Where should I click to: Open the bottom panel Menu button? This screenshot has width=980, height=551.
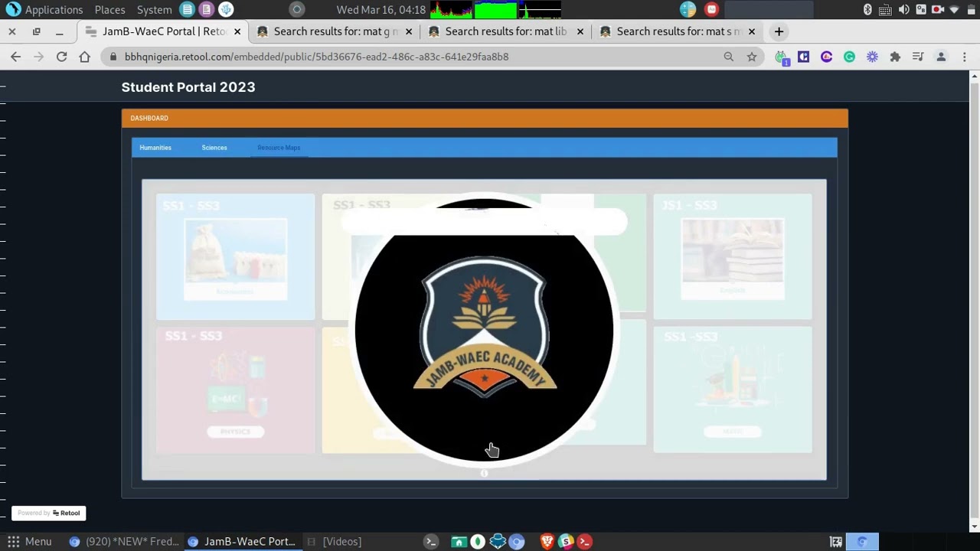coord(30,541)
